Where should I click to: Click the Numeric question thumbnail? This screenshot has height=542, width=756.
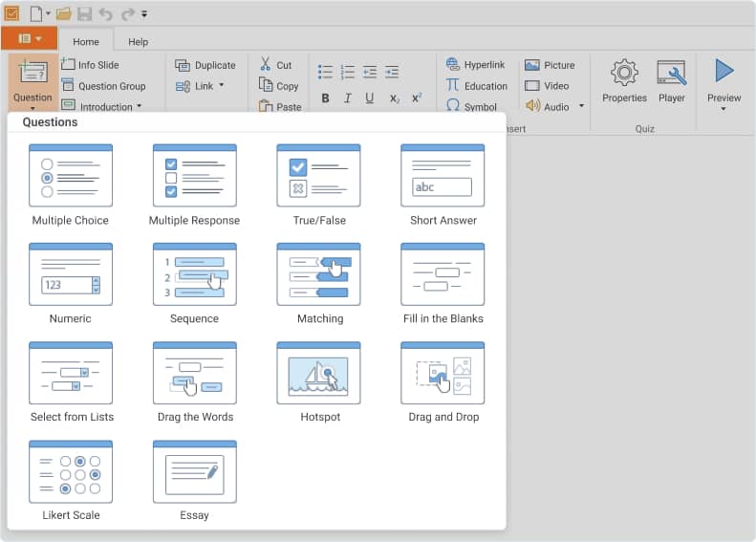(x=71, y=275)
